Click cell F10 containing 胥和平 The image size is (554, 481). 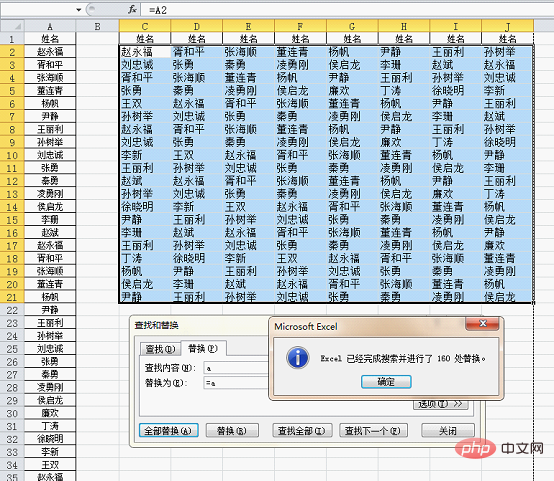[x=300, y=155]
